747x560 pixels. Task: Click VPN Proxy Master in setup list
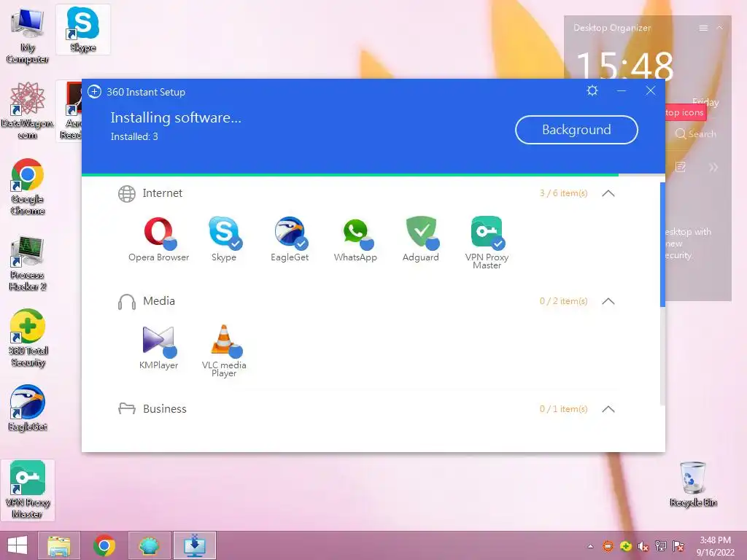click(x=487, y=233)
